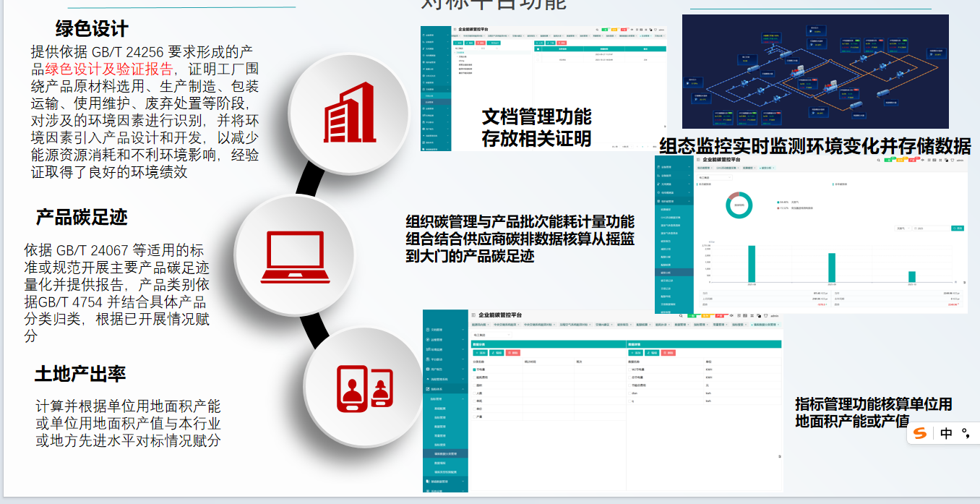Click the 文档管理功能 caption text
Screen dimensions: 980x504
tap(536, 117)
